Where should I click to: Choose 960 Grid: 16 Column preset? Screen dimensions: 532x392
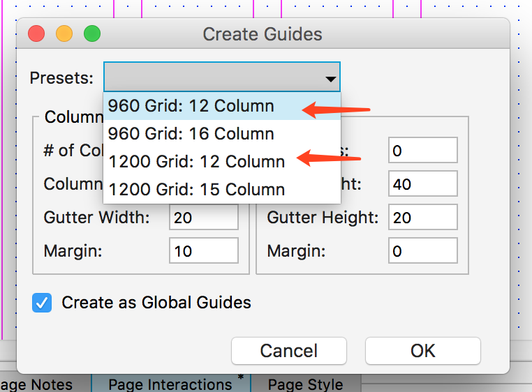tap(191, 134)
